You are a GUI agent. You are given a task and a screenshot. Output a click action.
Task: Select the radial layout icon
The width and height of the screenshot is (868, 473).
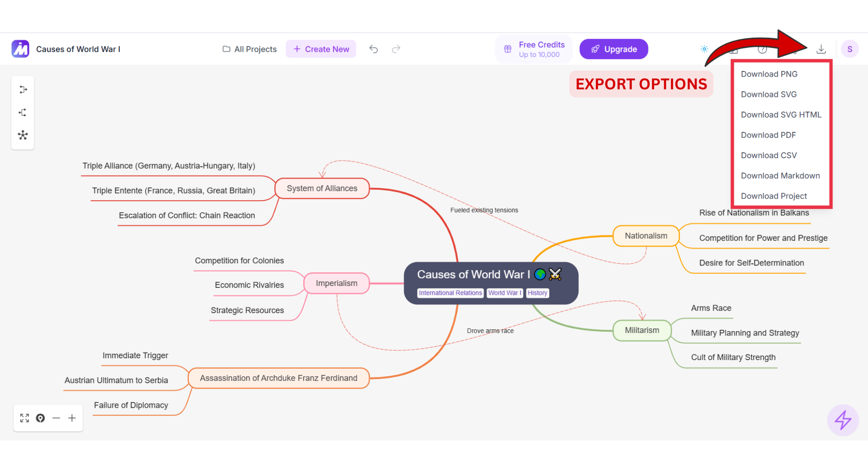[x=23, y=135]
